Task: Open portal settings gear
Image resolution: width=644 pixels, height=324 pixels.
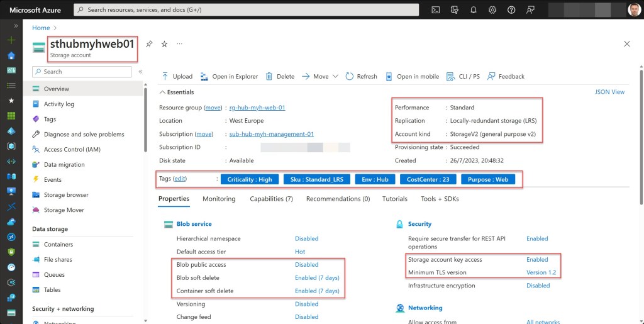Action: click(x=492, y=9)
